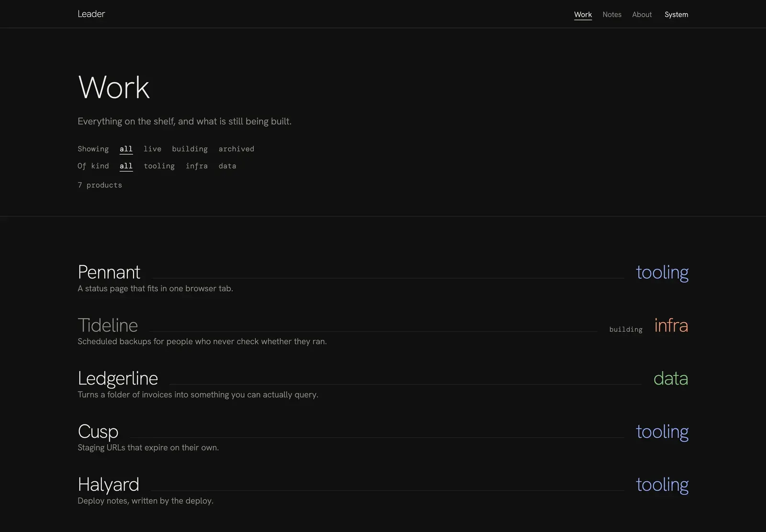Open the Leader home logo link
Screen dimensions: 766x532
(91, 14)
